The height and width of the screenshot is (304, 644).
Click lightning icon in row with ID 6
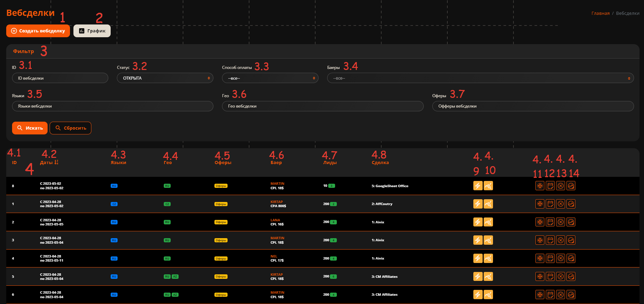pos(478,295)
